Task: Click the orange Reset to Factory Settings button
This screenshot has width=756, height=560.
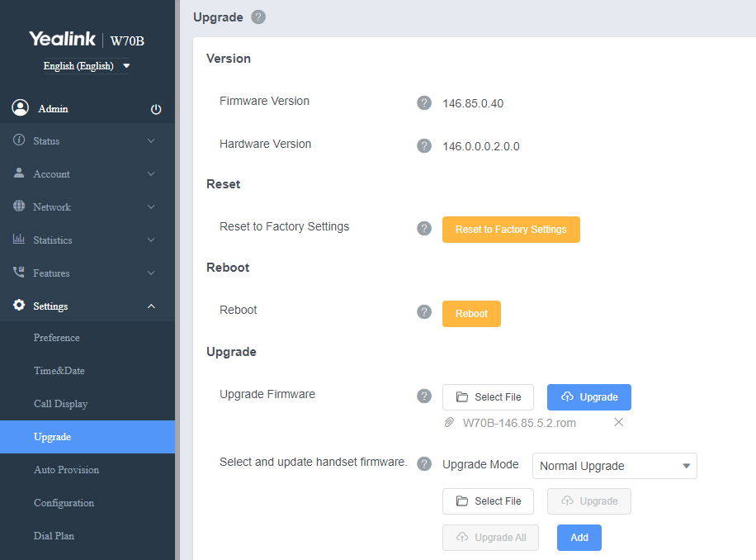Action: coord(511,230)
